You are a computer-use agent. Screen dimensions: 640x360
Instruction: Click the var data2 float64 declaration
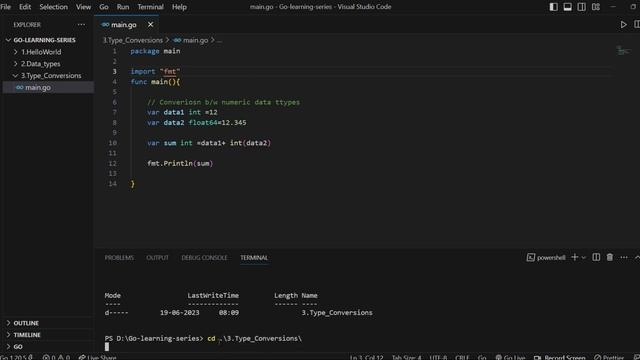click(x=197, y=122)
